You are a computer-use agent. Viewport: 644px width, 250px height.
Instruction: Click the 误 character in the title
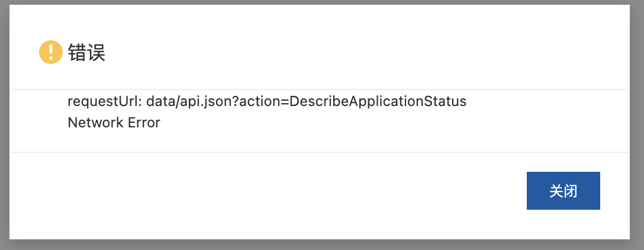pyautogui.click(x=96, y=53)
